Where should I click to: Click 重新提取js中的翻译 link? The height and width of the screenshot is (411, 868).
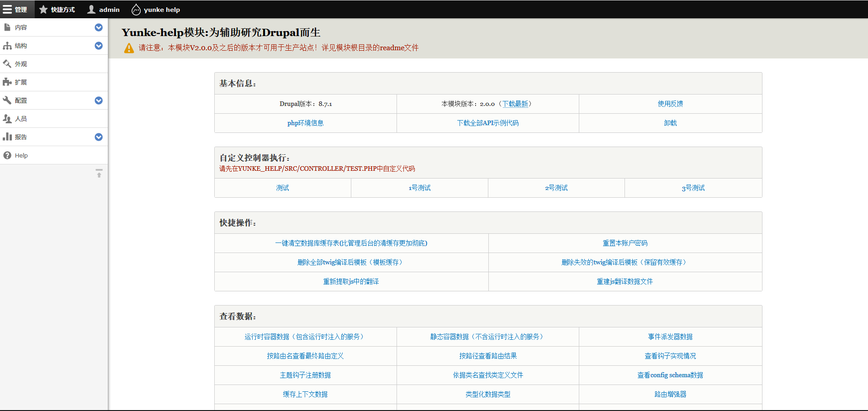pyautogui.click(x=351, y=281)
